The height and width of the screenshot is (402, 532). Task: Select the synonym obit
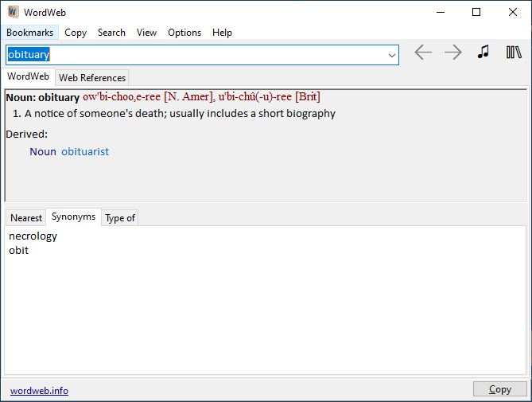(x=18, y=251)
